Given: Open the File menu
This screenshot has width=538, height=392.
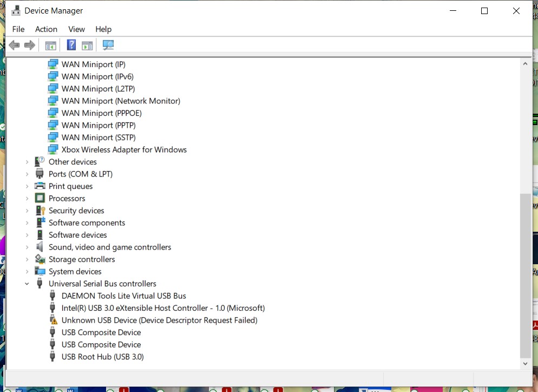Looking at the screenshot, I should click(18, 29).
